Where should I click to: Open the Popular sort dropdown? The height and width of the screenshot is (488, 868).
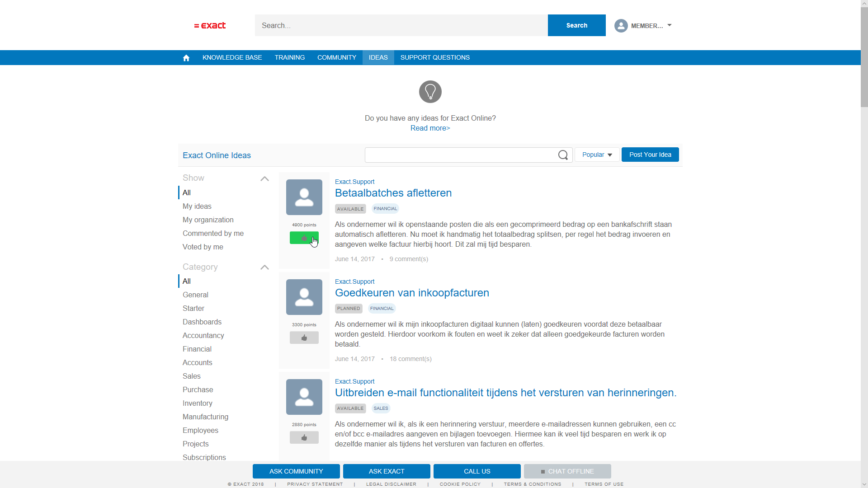597,155
